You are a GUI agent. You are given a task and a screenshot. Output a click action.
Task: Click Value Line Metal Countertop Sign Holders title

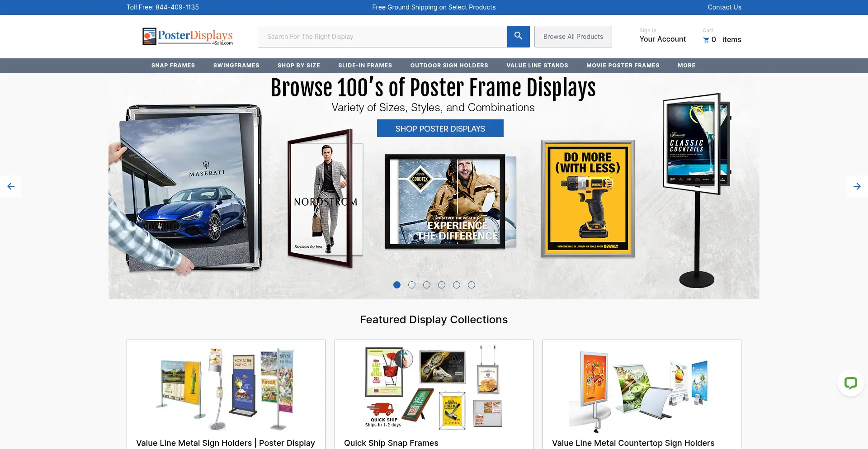[x=633, y=443]
